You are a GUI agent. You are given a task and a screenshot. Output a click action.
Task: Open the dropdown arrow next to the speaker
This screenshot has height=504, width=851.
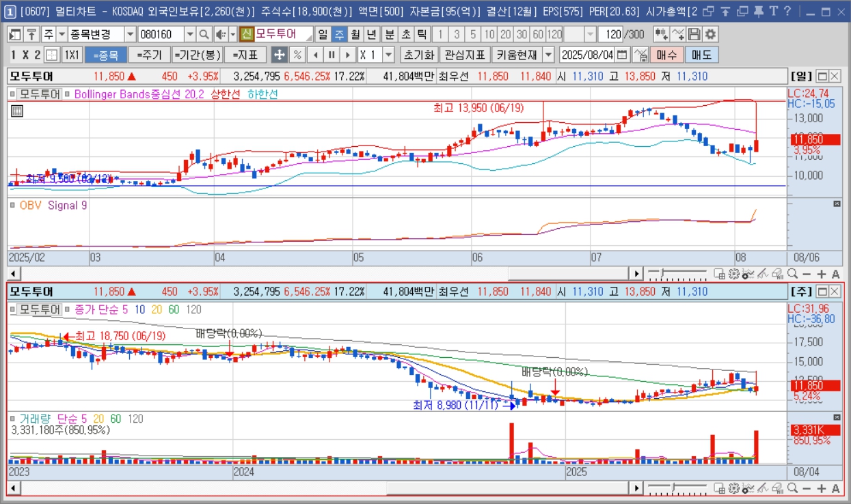tap(232, 34)
